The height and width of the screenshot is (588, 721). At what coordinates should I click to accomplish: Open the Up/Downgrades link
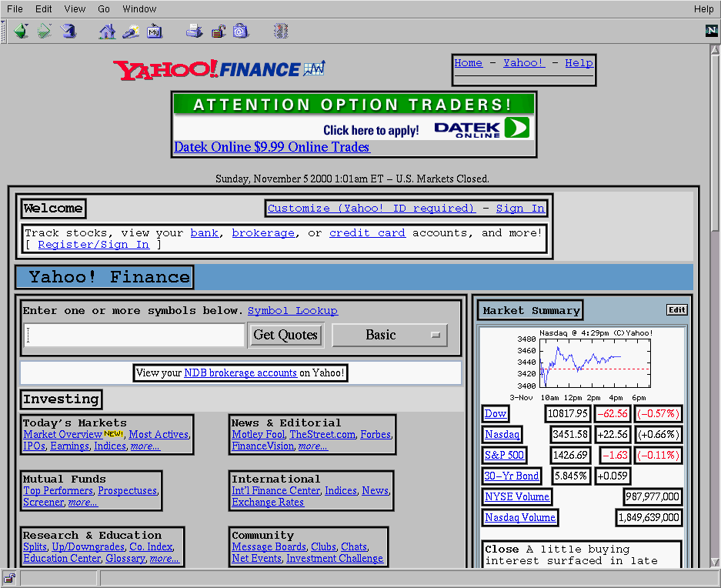click(88, 546)
